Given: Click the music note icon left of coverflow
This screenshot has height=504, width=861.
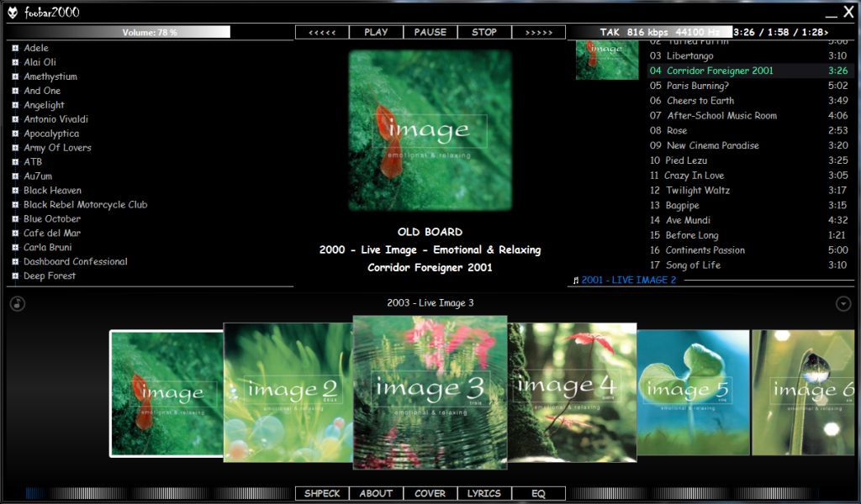Looking at the screenshot, I should pos(18,303).
